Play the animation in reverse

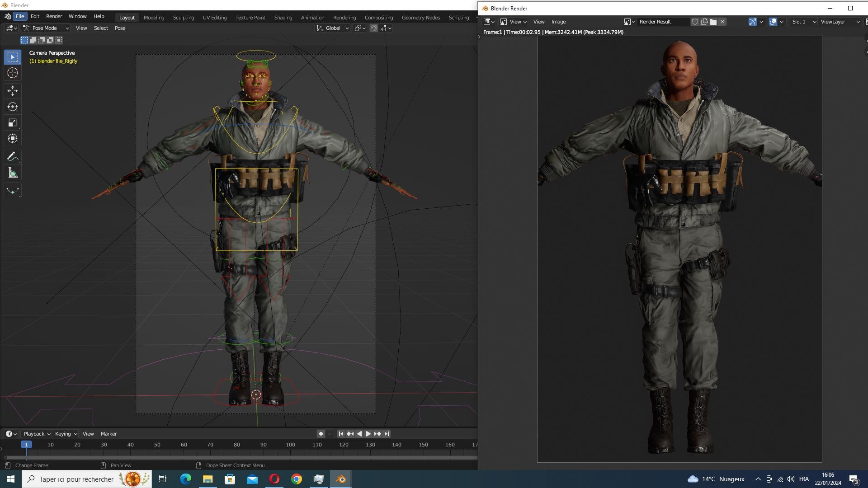(x=359, y=434)
